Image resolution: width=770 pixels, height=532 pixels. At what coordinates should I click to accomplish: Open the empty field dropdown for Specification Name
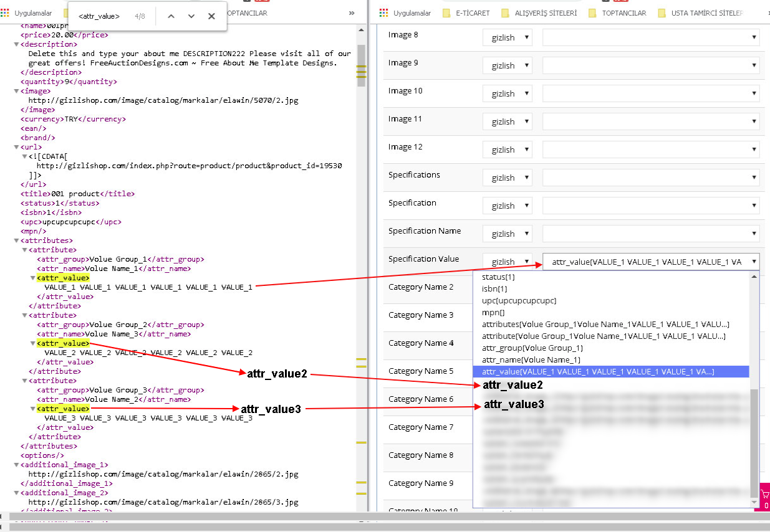tap(651, 234)
